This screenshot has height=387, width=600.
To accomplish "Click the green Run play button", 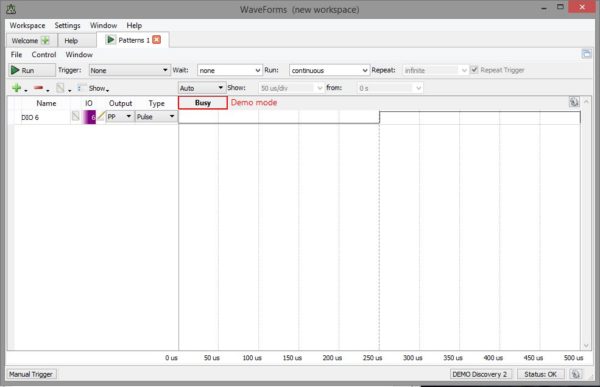I will 32,70.
